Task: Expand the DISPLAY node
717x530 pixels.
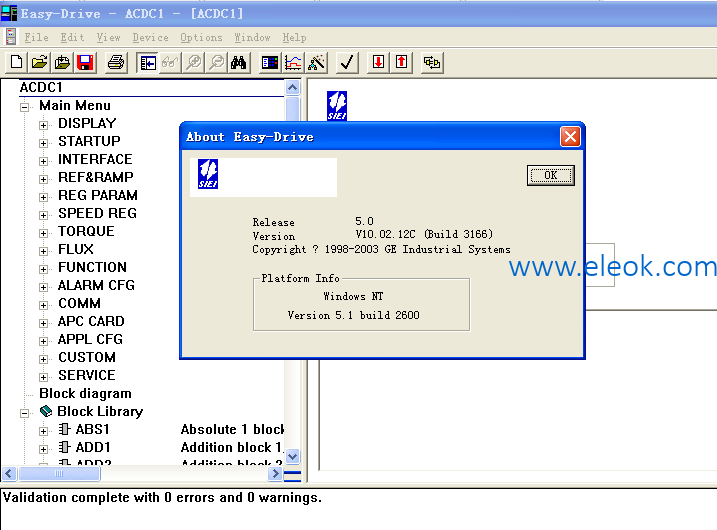Action: pyautogui.click(x=43, y=125)
